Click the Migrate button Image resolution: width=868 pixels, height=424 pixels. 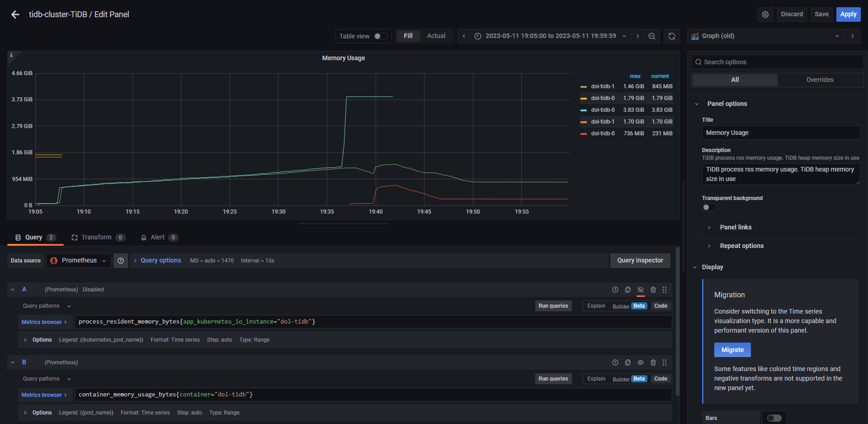click(732, 349)
